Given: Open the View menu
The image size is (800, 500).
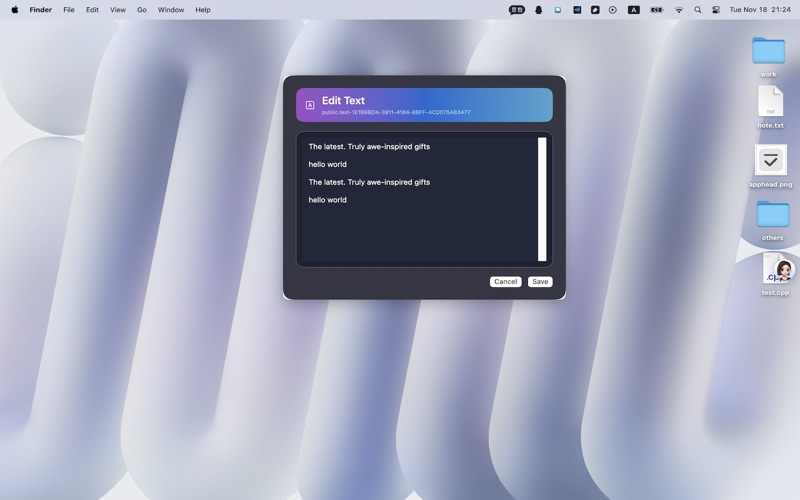Looking at the screenshot, I should point(118,10).
